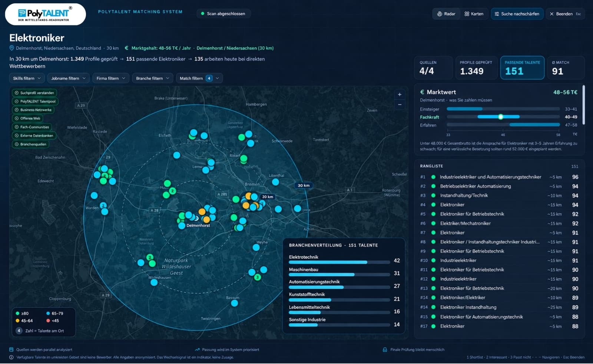Open rank #2 Betriebselektriker Automatisierung
Viewport: 593px width, 364px height.
click(499, 186)
